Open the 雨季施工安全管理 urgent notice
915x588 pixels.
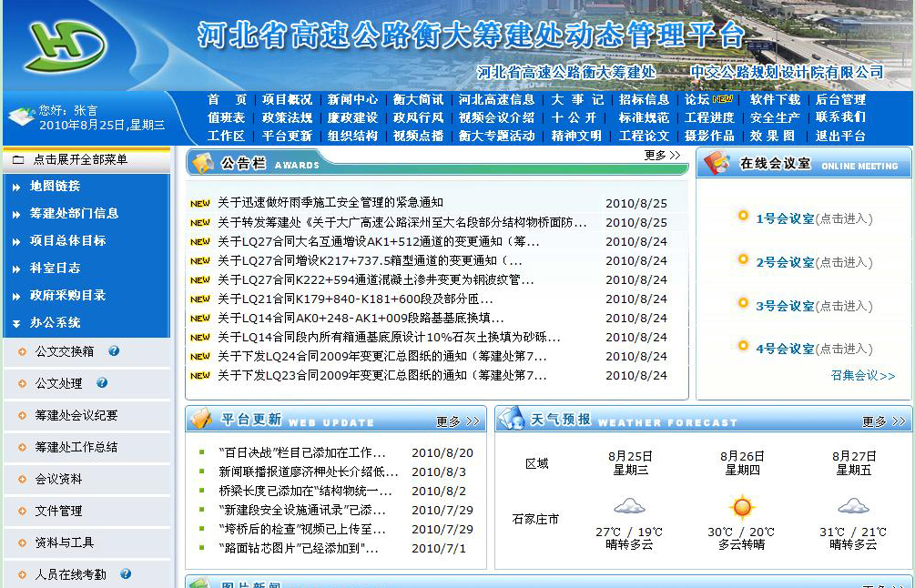tap(330, 203)
